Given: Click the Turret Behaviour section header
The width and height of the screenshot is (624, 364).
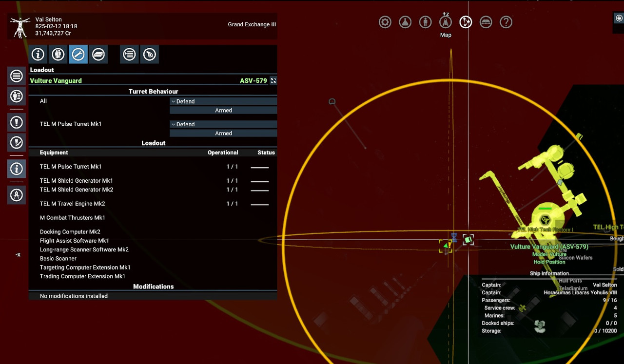Looking at the screenshot, I should tap(153, 92).
